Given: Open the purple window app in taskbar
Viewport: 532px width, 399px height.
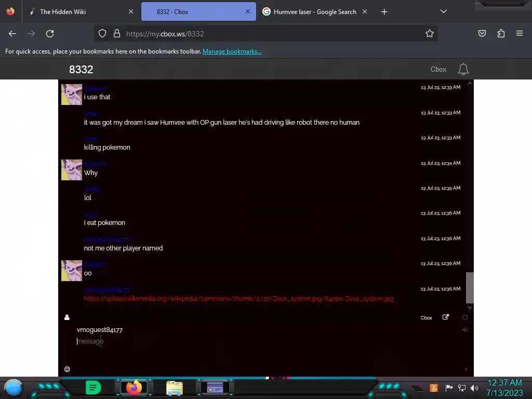Looking at the screenshot, I should [215, 388].
